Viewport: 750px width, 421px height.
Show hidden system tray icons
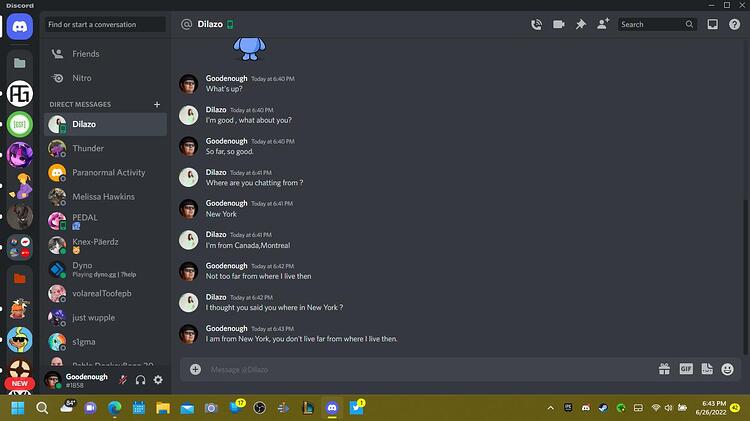pyautogui.click(x=551, y=408)
